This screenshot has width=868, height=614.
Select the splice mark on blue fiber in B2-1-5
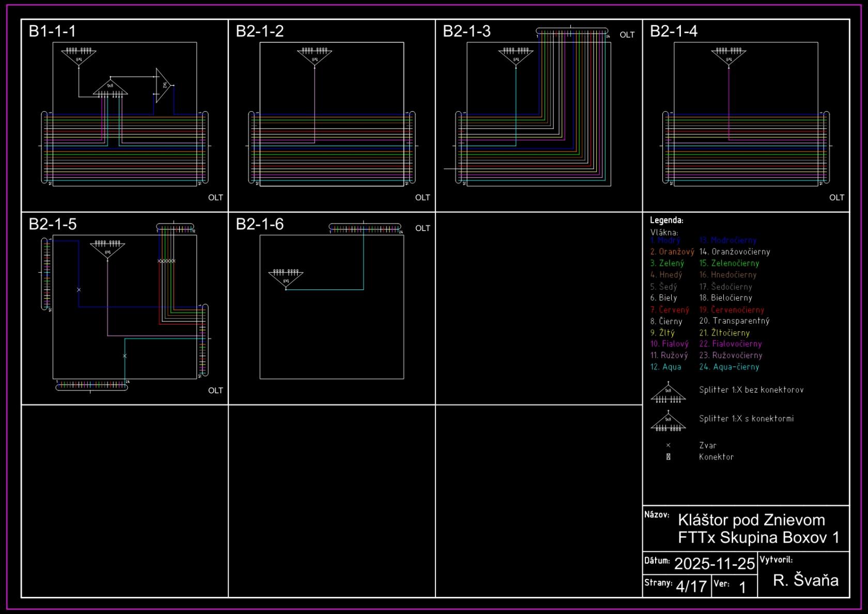coord(79,290)
